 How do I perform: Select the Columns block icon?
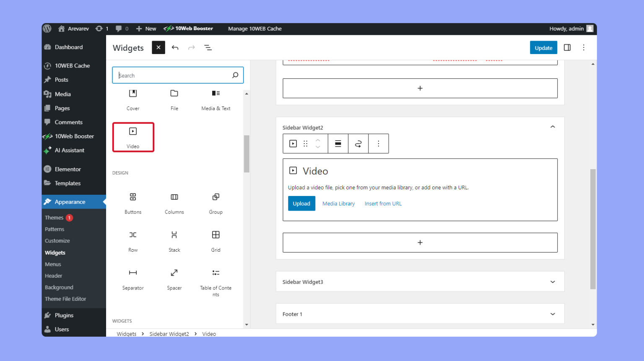[x=174, y=197]
